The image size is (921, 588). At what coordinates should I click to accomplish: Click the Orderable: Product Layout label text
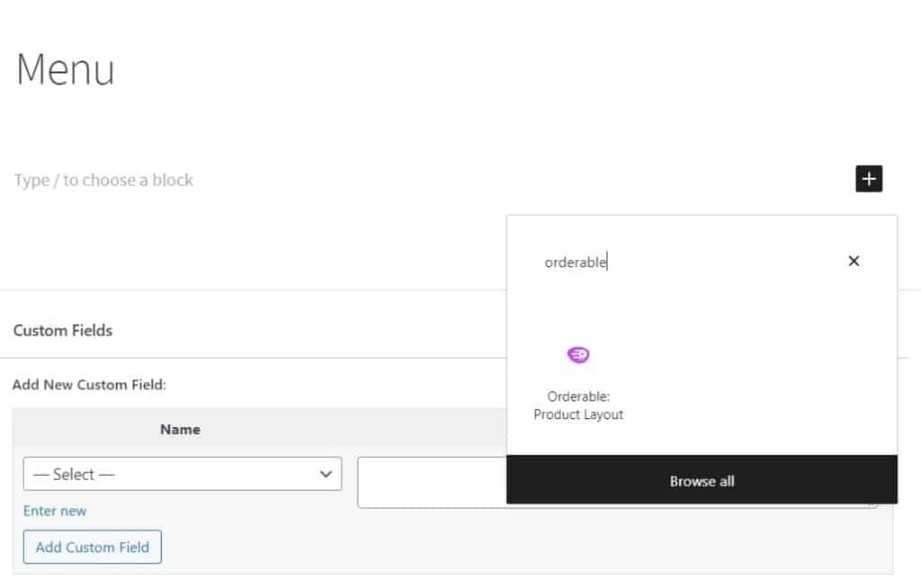click(x=578, y=405)
